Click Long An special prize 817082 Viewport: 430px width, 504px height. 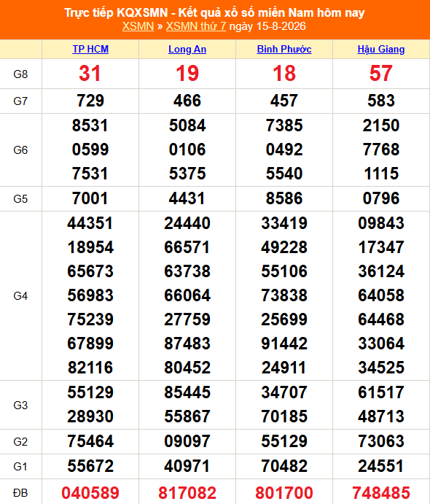187,493
